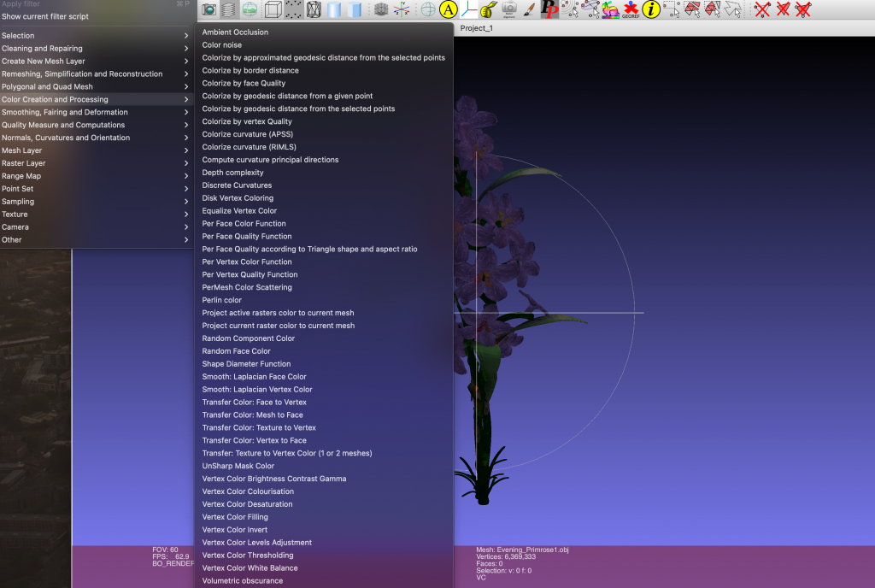This screenshot has width=875, height=588.
Task: Toggle the XYZ axis display icon
Action: [402, 9]
